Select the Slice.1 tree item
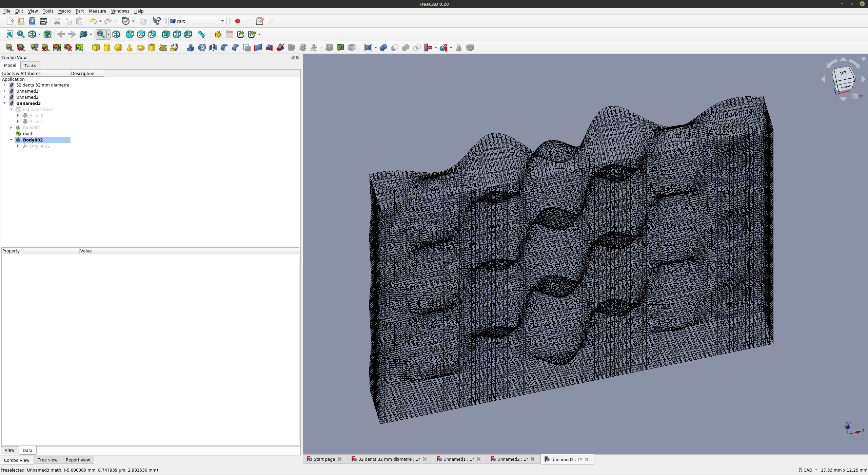 click(36, 121)
